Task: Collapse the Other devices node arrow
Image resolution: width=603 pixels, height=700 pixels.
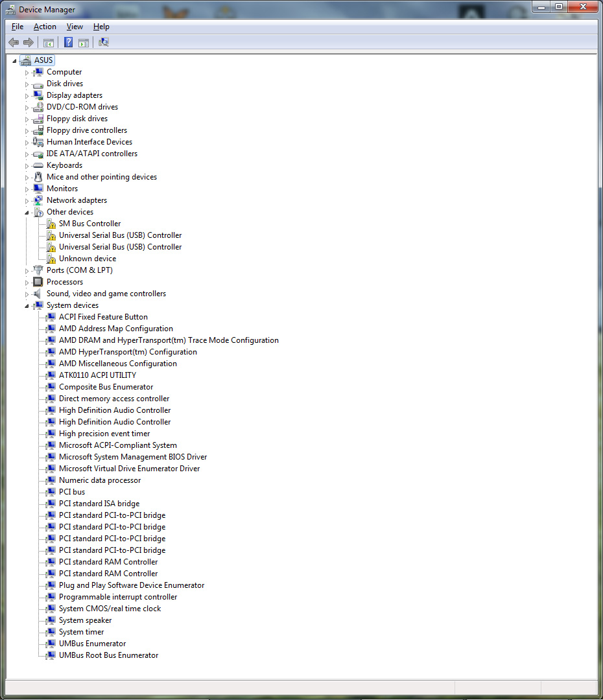Action: (27, 213)
